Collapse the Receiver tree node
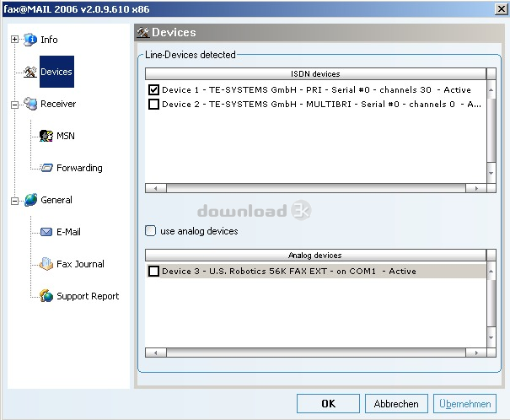 14,105
